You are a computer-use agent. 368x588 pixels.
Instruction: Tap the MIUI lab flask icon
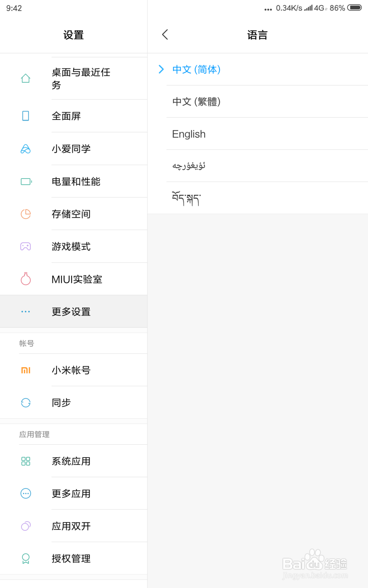coord(26,279)
